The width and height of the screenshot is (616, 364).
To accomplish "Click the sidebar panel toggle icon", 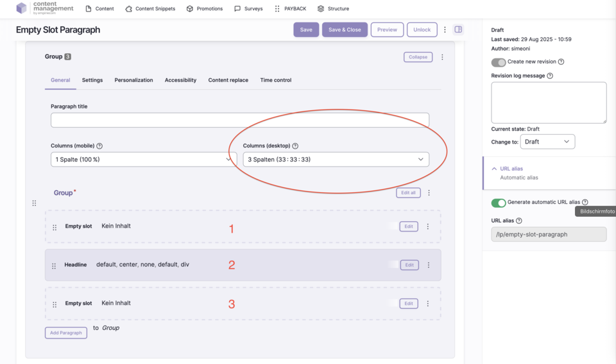I will 458,29.
